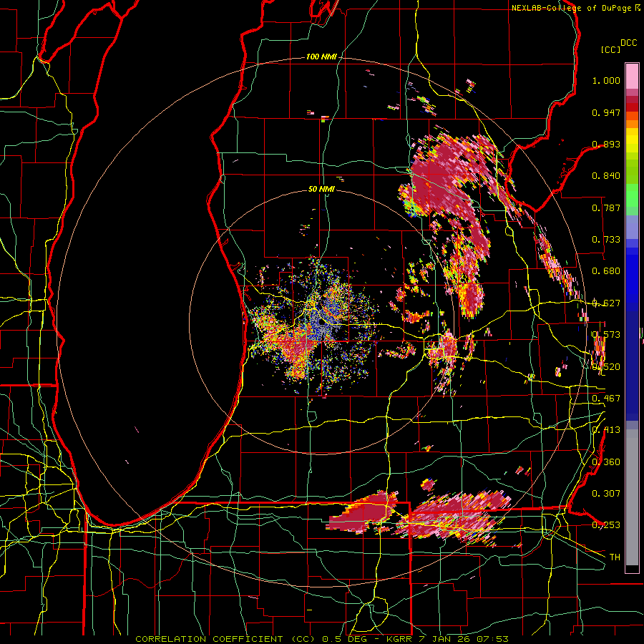Image resolution: width=644 pixels, height=644 pixels.
Task: Click the 0.787 scale value
Action: pos(606,208)
